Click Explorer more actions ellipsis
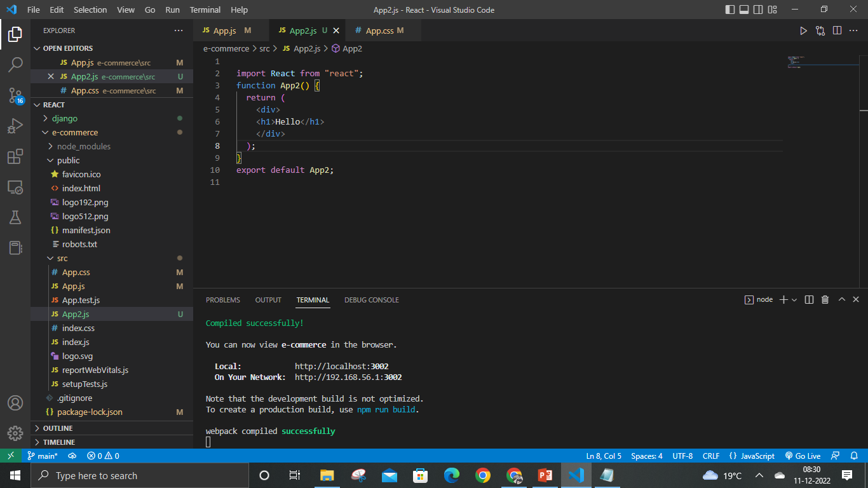The image size is (868, 488). 179,30
